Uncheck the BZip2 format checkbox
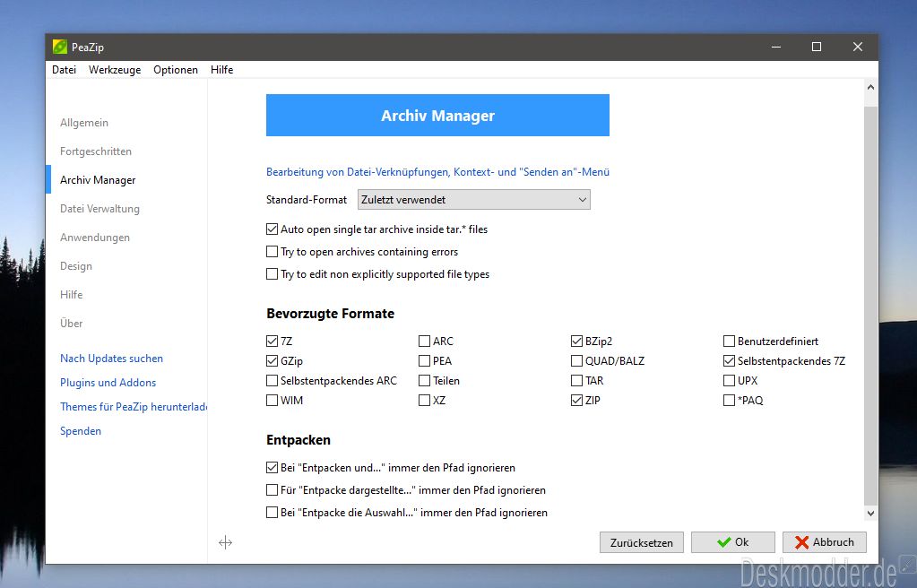917x588 pixels. (x=576, y=342)
